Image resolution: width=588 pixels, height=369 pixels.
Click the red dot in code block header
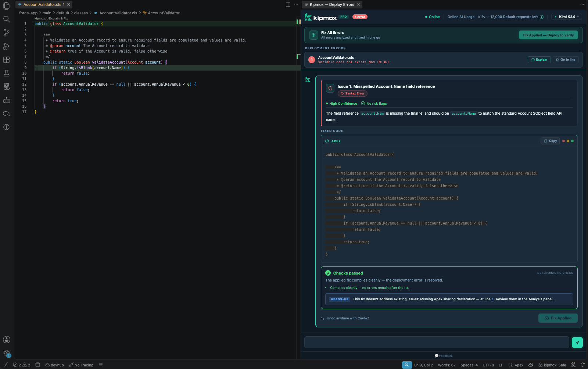pyautogui.click(x=563, y=141)
